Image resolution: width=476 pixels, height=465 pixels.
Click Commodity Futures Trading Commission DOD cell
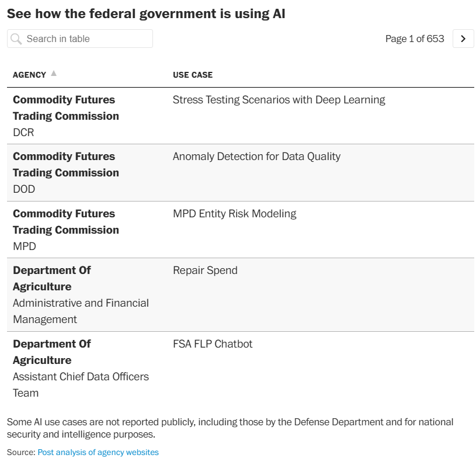(x=65, y=172)
